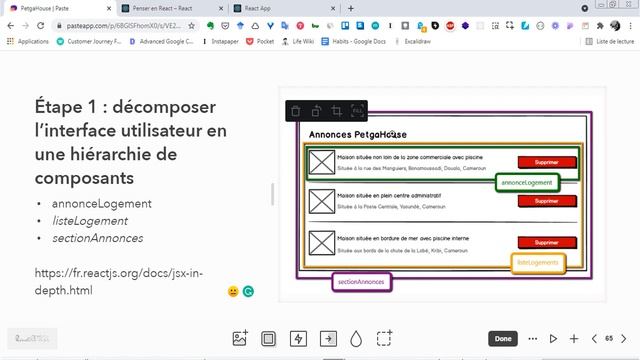Click the 'listeLogement' bullet item
The image size is (640, 360).
90,221
